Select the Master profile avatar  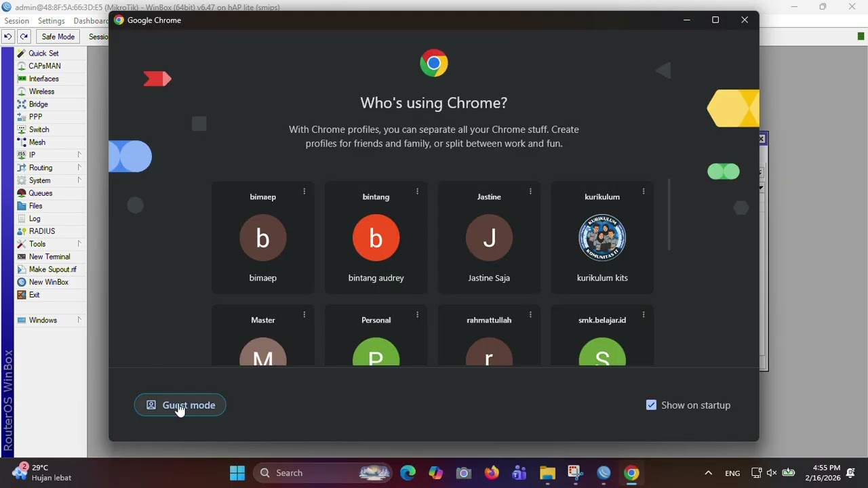pos(262,352)
